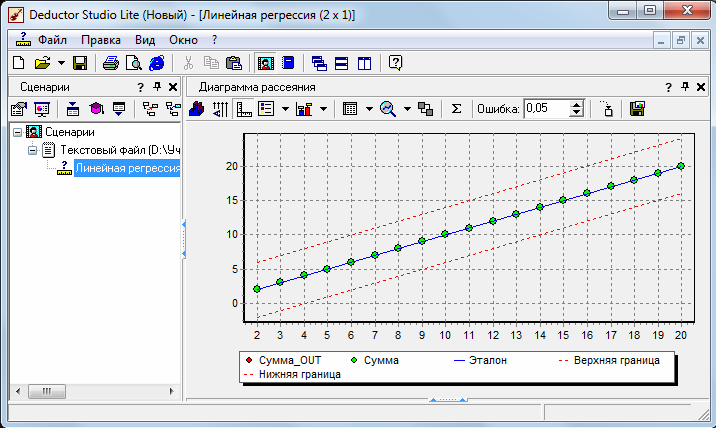Paste from clipboard icon
The width and height of the screenshot is (716, 428).
234,63
